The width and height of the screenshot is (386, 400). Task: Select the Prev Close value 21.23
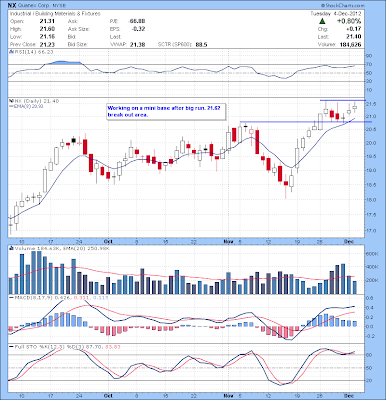pos(47,44)
